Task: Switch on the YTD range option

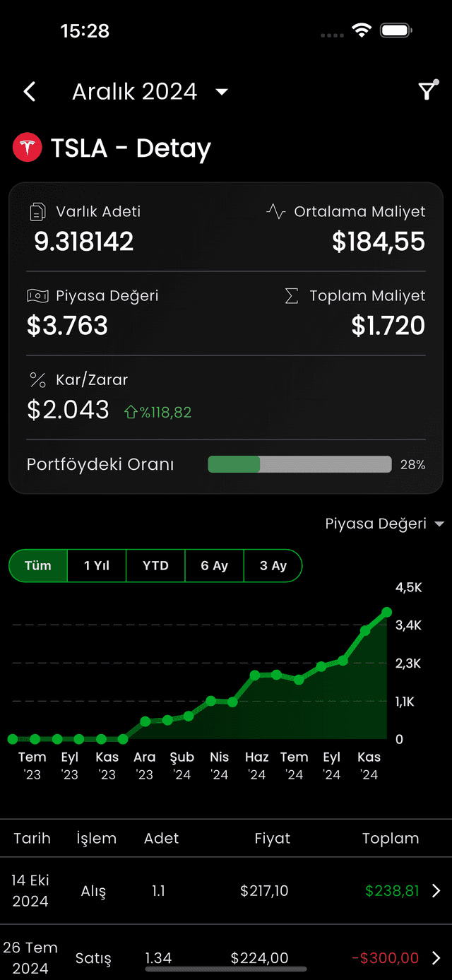Action: point(155,565)
